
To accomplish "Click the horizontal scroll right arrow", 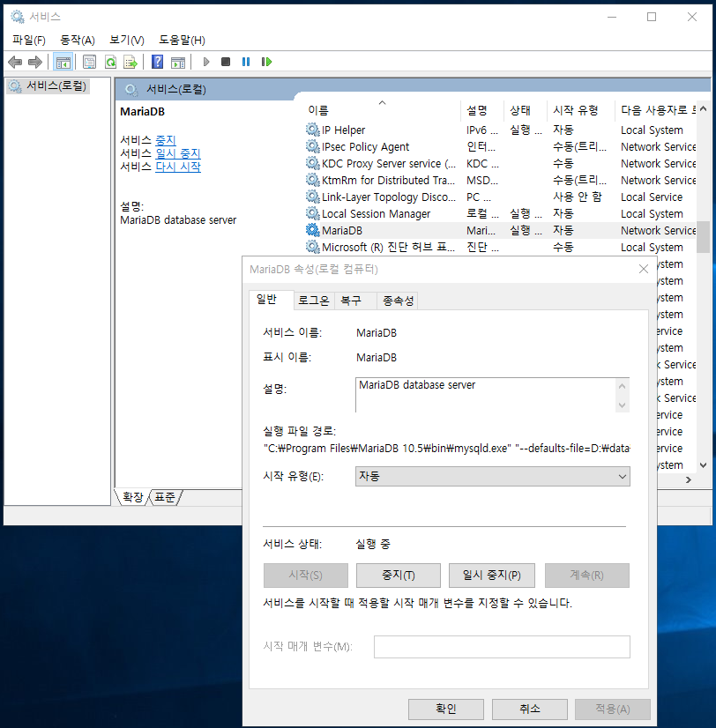I will point(689,480).
